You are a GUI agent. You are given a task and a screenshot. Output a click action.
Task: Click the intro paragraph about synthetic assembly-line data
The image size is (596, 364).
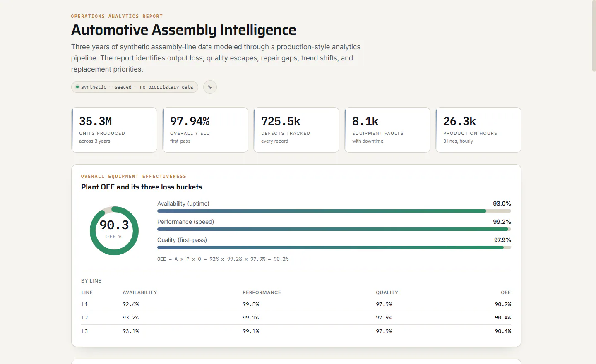click(x=216, y=58)
